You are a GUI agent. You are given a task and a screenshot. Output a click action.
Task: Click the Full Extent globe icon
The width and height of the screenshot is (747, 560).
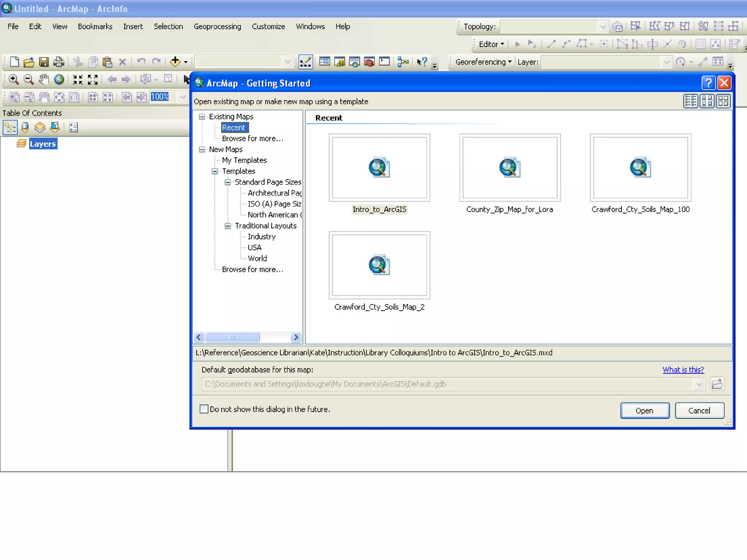coord(59,79)
